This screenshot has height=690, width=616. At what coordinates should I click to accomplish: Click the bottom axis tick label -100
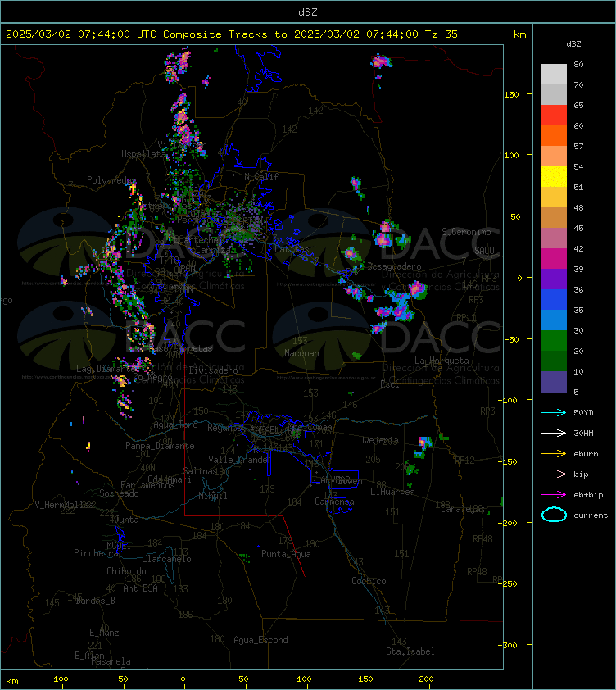pyautogui.click(x=58, y=679)
